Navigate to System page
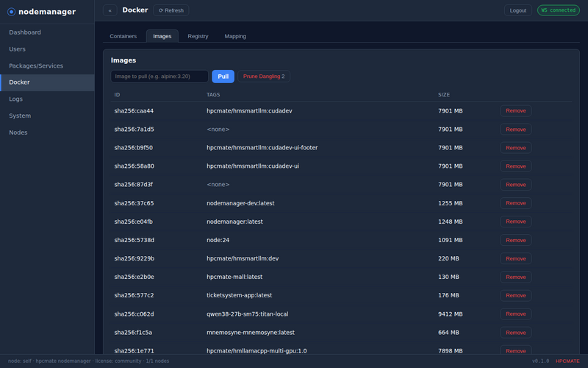This screenshot has height=368, width=588. [47, 116]
